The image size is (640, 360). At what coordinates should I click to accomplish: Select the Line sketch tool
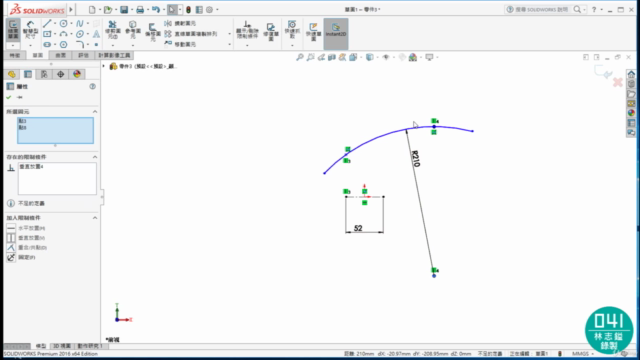coord(47,23)
